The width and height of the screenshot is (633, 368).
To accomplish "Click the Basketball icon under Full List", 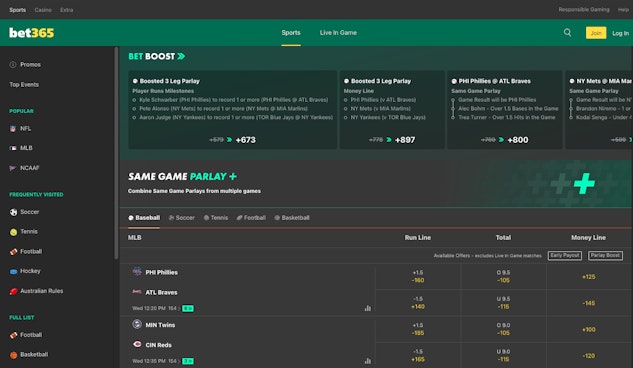I will (x=13, y=355).
